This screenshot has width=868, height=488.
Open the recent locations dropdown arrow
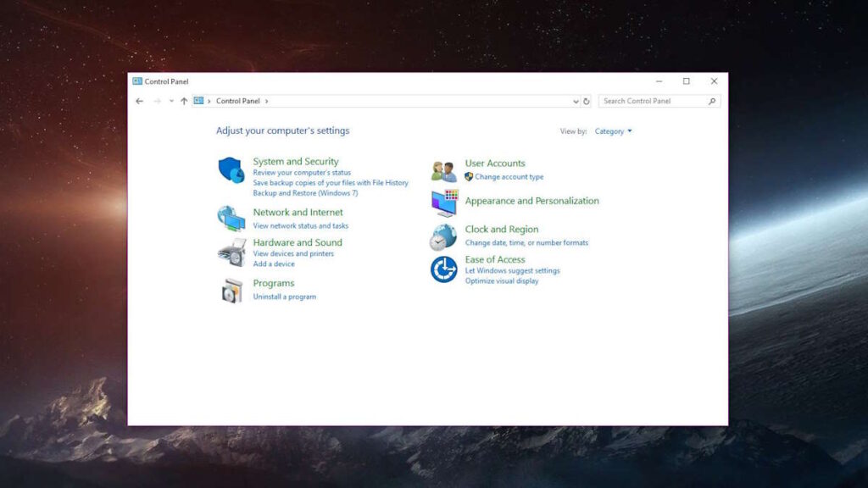point(171,102)
